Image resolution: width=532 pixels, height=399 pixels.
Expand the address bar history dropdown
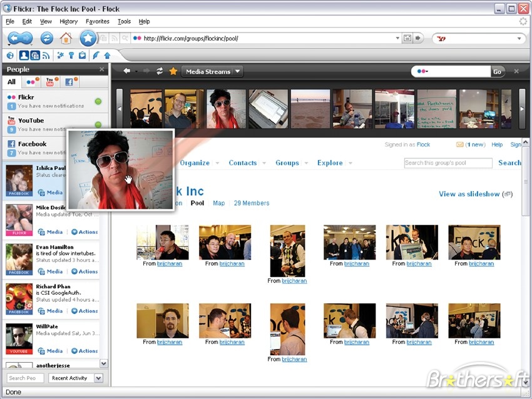click(398, 38)
